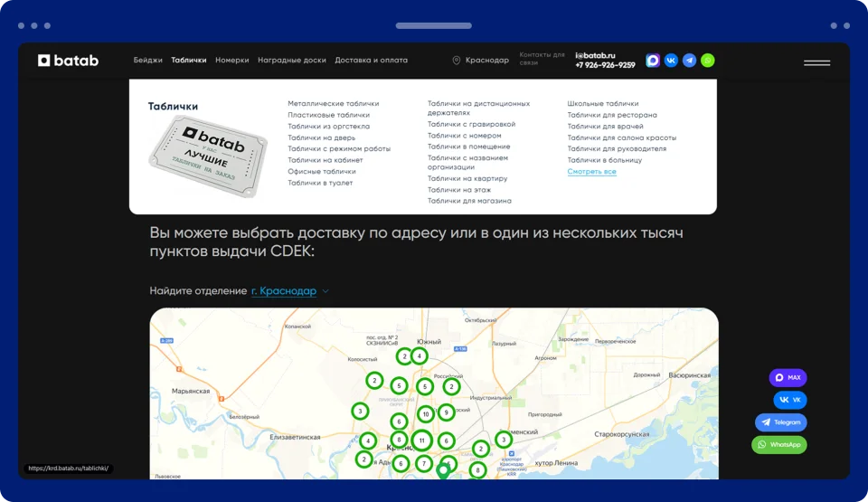The height and width of the screenshot is (502, 868).
Task: Click the +7 926-926-9259 phone number
Action: pos(605,65)
